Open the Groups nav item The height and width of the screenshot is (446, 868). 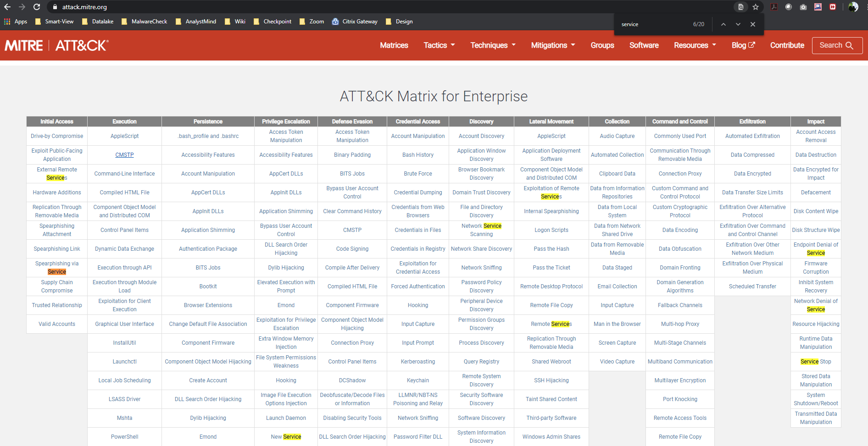tap(602, 45)
